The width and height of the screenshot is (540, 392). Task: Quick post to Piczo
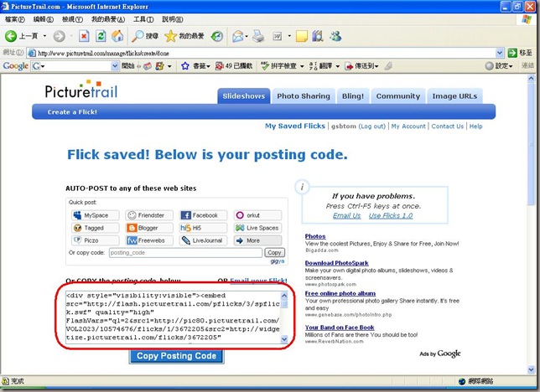coord(96,240)
